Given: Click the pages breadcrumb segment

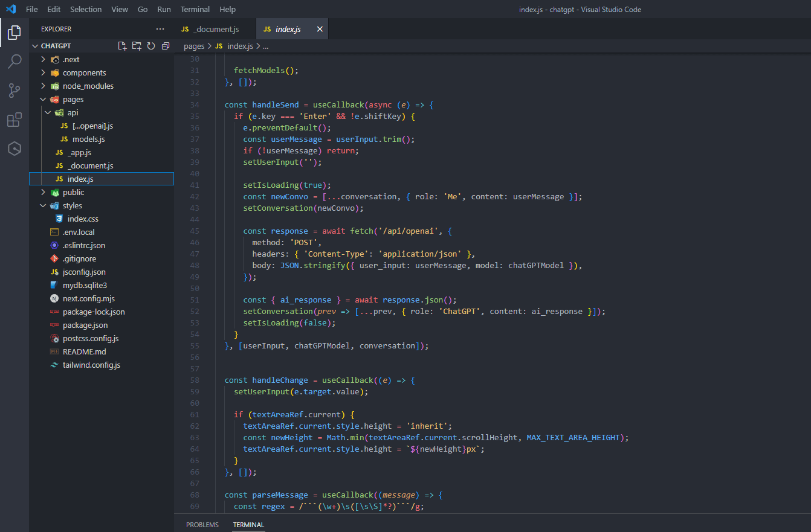Looking at the screenshot, I should point(194,46).
